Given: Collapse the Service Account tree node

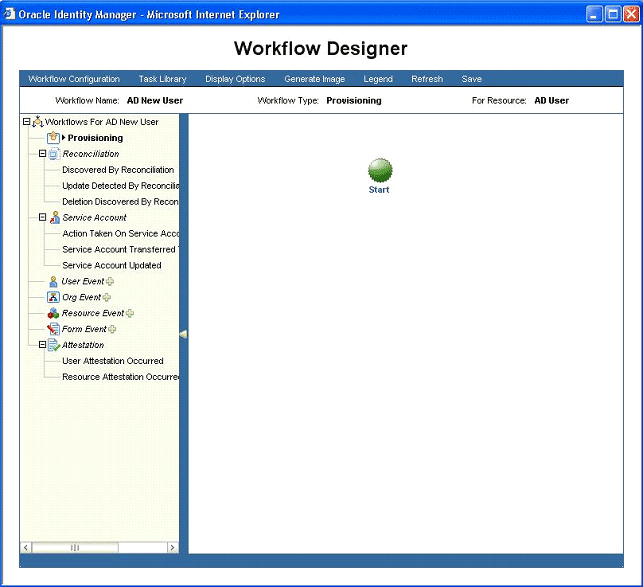Looking at the screenshot, I should point(42,217).
